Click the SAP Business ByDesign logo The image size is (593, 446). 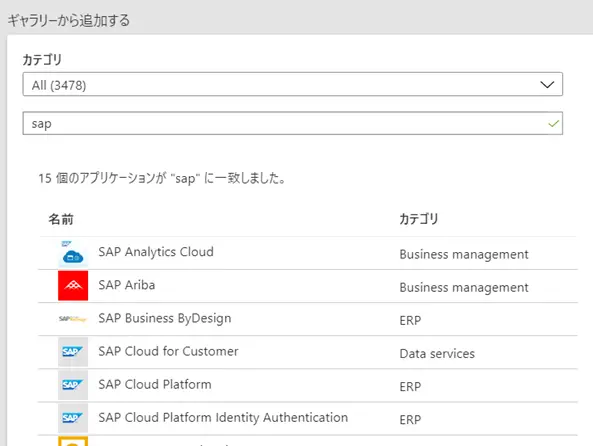[x=73, y=319]
